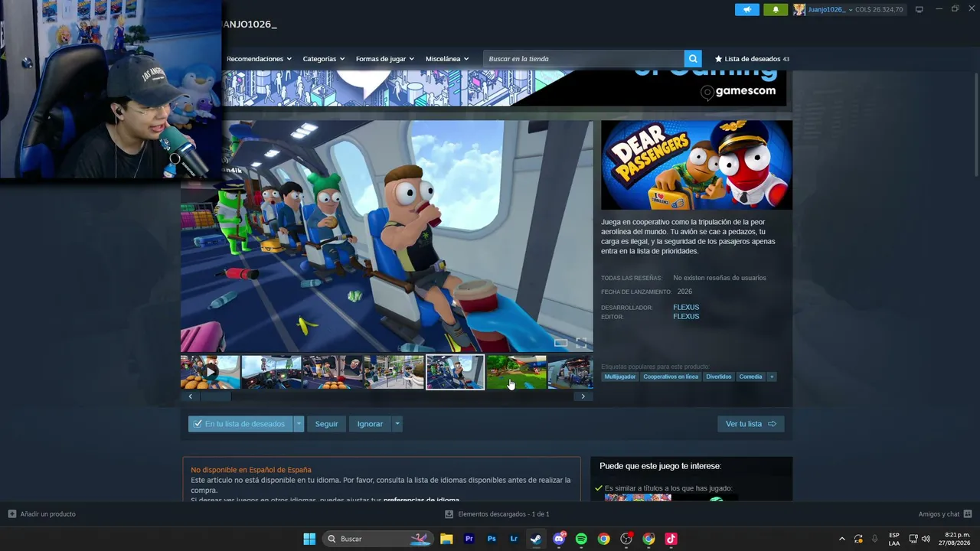This screenshot has width=980, height=551.
Task: Launch Lightroom from the taskbar
Action: tap(514, 539)
